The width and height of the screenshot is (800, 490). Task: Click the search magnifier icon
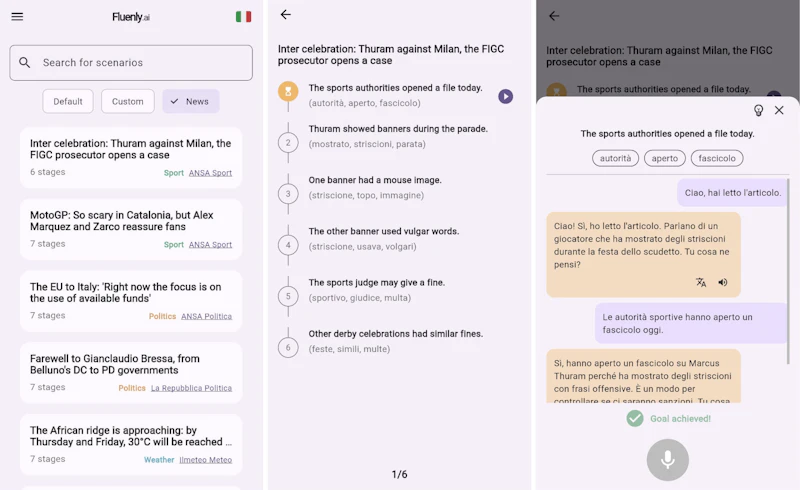[x=24, y=62]
